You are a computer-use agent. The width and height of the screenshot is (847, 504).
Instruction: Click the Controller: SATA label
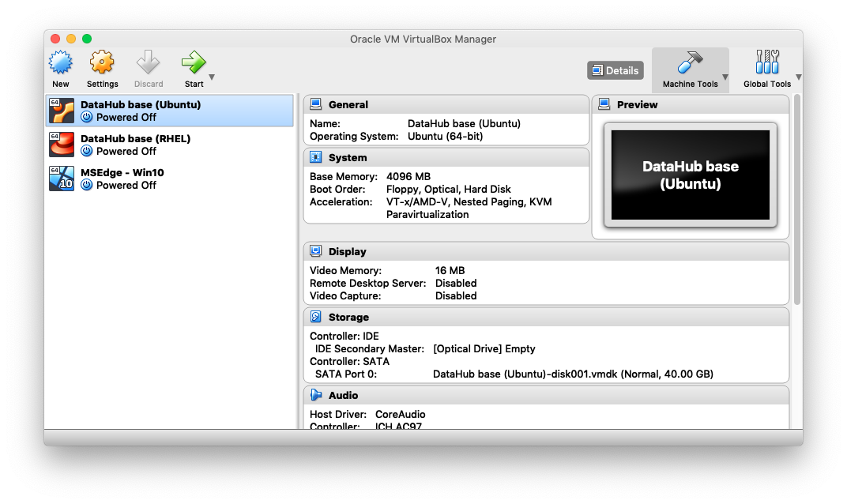click(x=349, y=361)
